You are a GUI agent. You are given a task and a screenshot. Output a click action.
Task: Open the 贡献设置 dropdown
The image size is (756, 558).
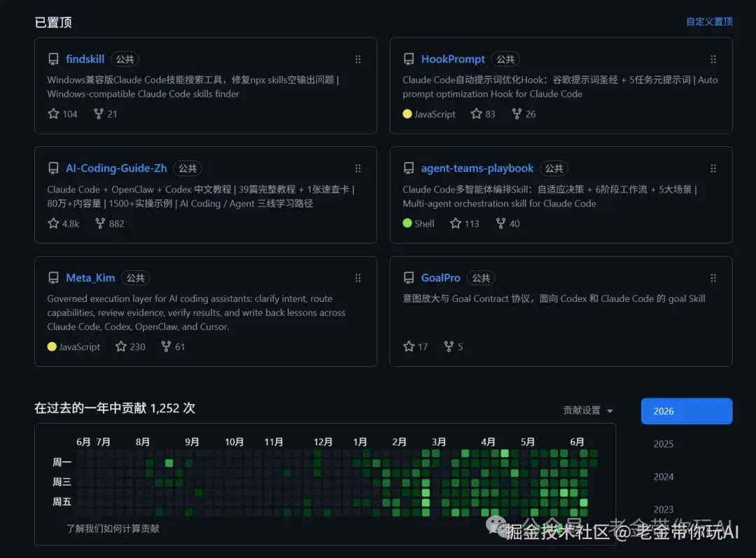[x=588, y=410]
